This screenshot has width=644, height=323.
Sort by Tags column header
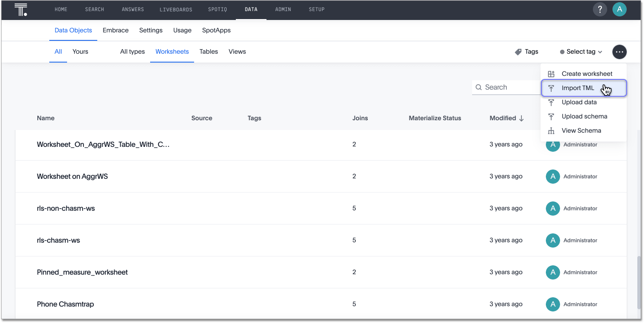pos(254,118)
